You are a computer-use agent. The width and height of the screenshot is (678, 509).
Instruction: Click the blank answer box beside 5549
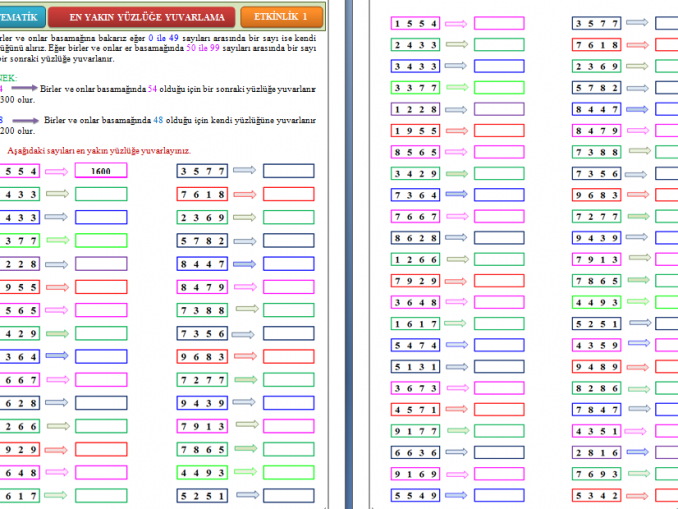(x=499, y=495)
